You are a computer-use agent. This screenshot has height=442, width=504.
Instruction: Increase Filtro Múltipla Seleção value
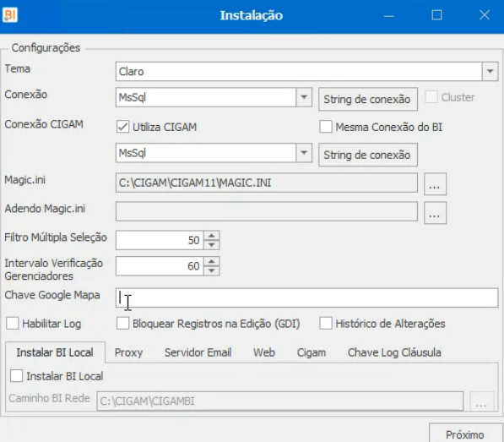[x=212, y=236]
